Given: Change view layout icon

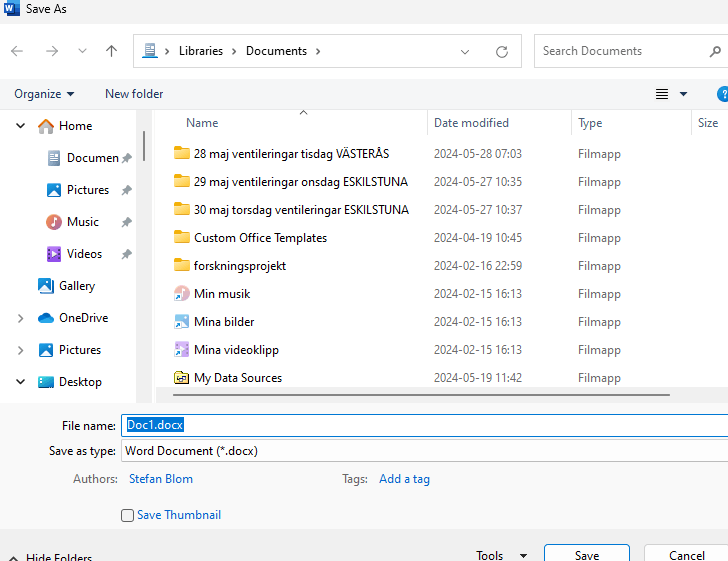Looking at the screenshot, I should 662,94.
